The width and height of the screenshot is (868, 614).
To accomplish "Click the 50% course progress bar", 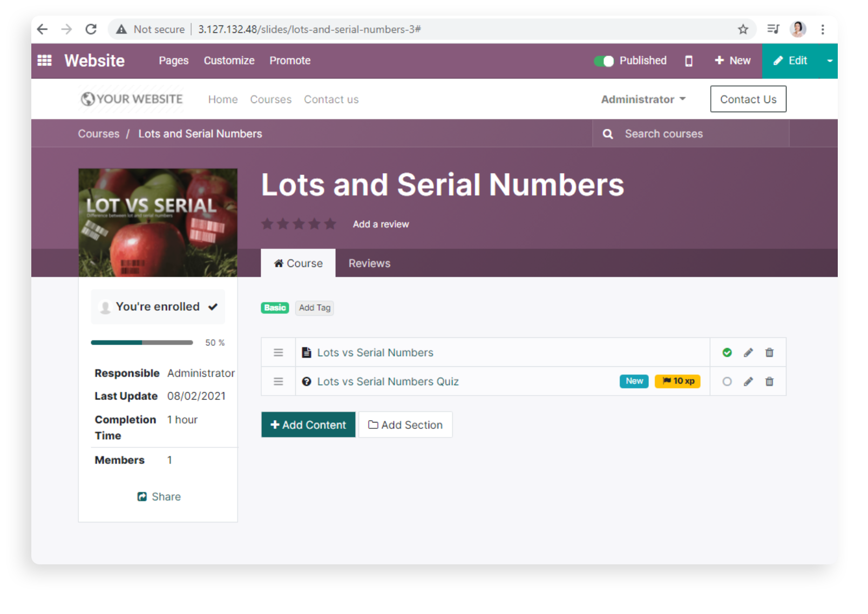I will [142, 342].
